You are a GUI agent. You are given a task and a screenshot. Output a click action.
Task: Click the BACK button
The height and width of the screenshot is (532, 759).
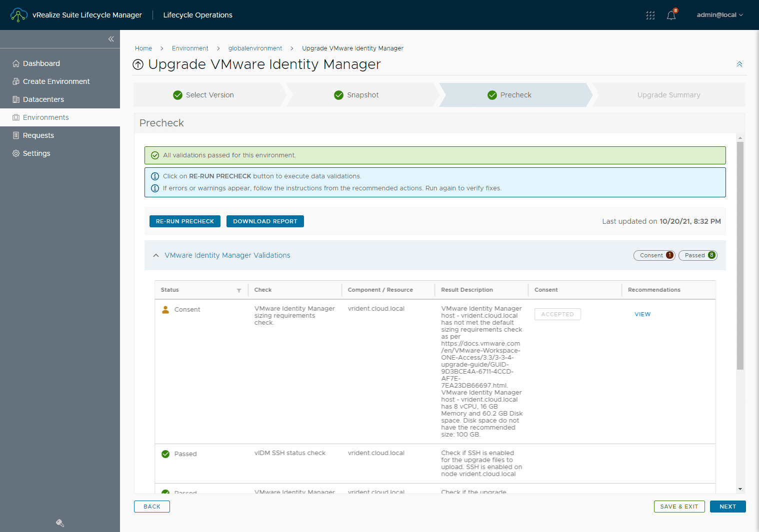click(152, 507)
